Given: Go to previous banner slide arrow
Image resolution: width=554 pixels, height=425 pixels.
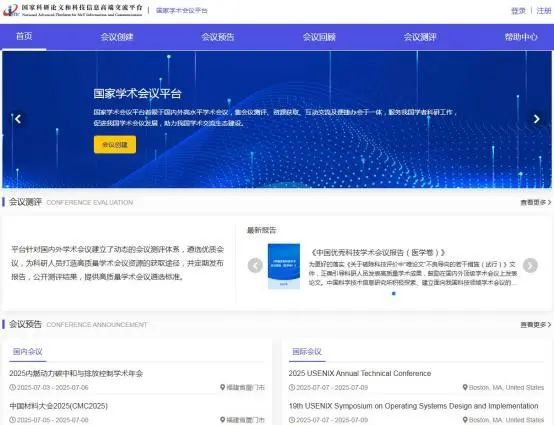Looking at the screenshot, I should coord(18,119).
